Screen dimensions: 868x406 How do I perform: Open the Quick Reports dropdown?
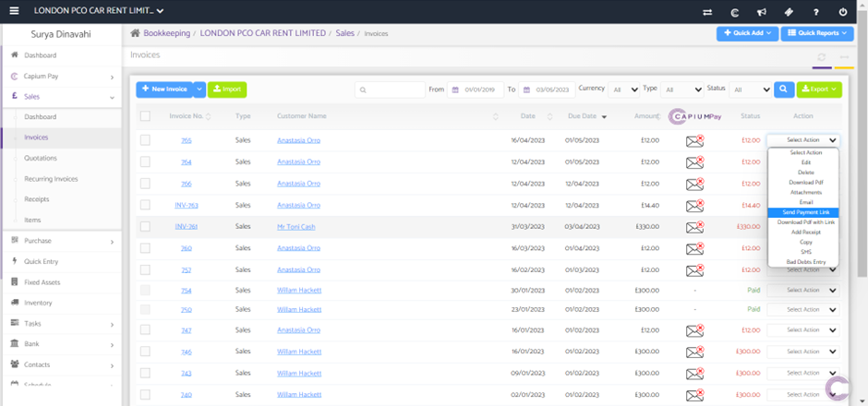coord(816,33)
